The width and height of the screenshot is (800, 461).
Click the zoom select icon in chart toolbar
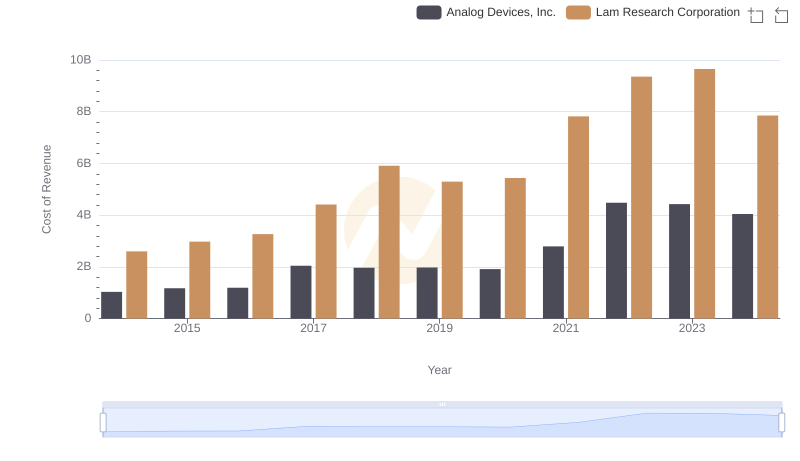point(756,15)
